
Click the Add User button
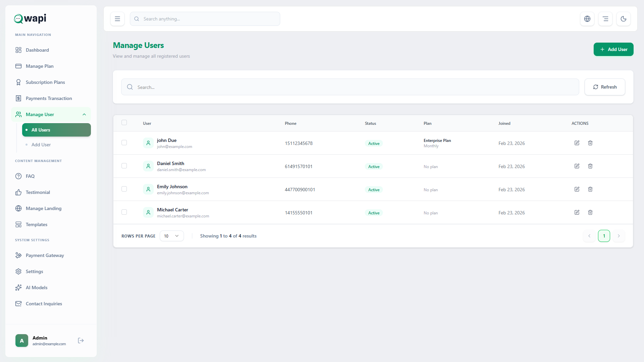[x=613, y=49]
